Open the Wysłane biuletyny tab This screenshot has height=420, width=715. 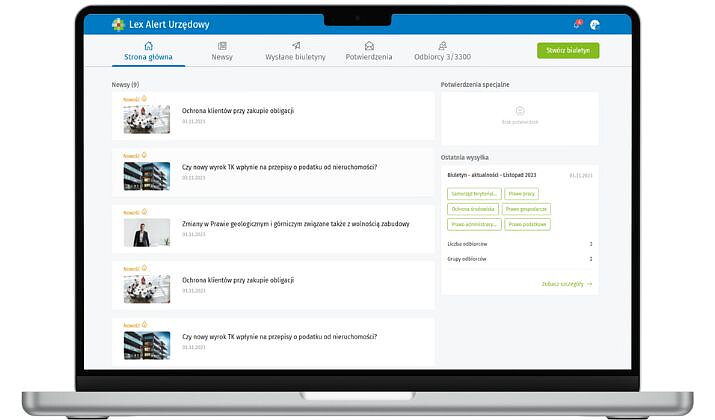coord(296,57)
